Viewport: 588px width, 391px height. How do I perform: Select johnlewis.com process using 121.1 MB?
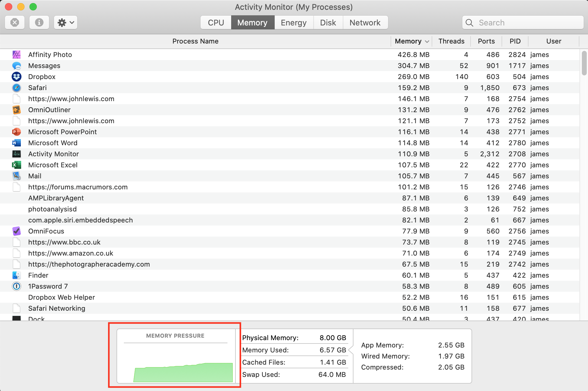290,121
